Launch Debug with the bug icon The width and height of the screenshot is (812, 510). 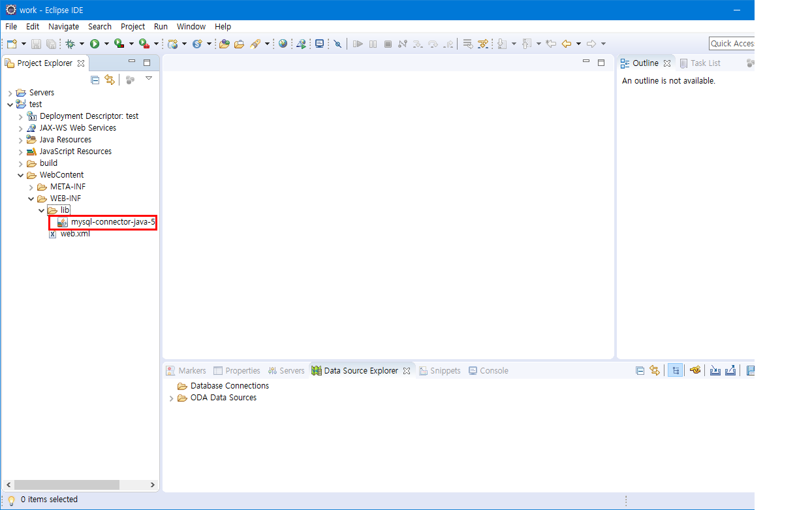70,44
